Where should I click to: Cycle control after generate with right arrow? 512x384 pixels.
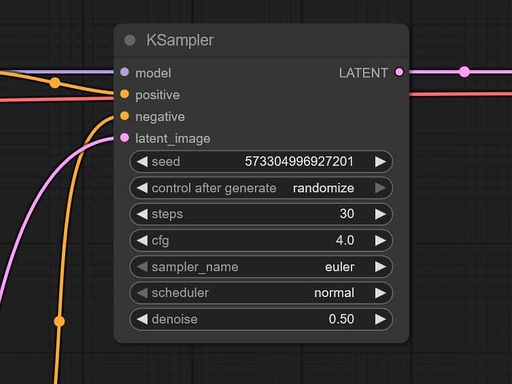[380, 188]
